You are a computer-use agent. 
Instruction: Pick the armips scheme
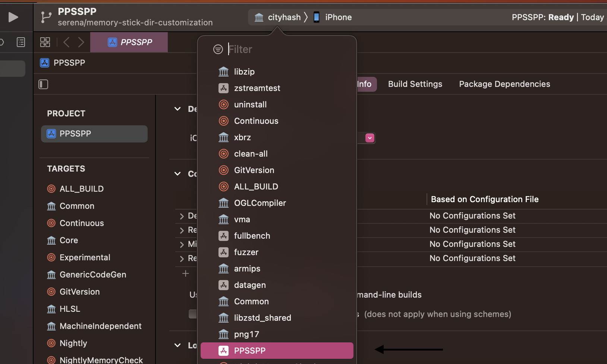coord(277,269)
